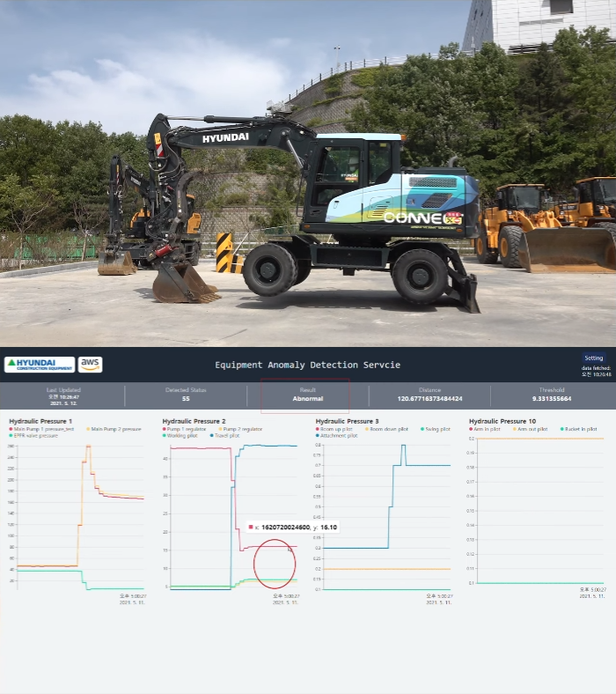
Task: Click the AWS logo icon
Action: point(91,365)
